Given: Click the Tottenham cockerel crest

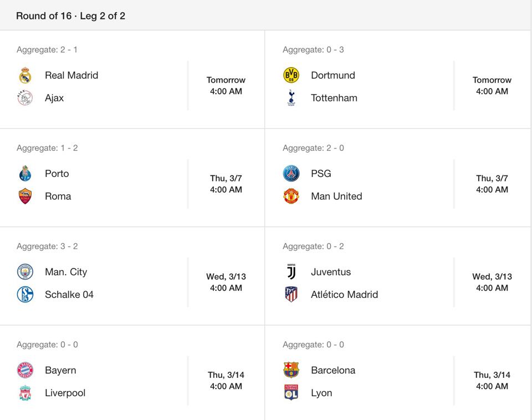Looking at the screenshot, I should [291, 98].
